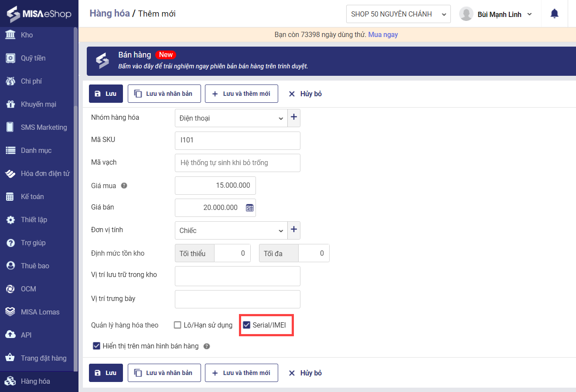Click the Bán hàng banner logo icon
Screen dimensions: 576x392
[x=102, y=61]
